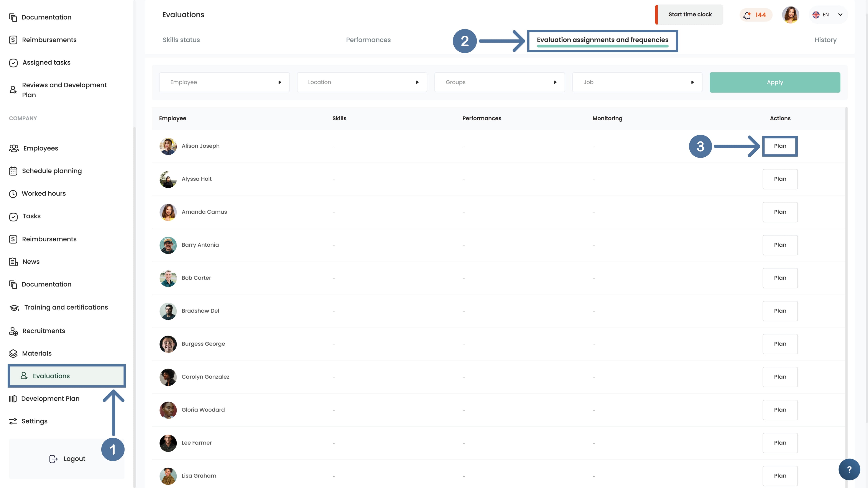This screenshot has width=868, height=488.
Task: Select Evaluation assignments and frequencies tab
Action: [602, 40]
